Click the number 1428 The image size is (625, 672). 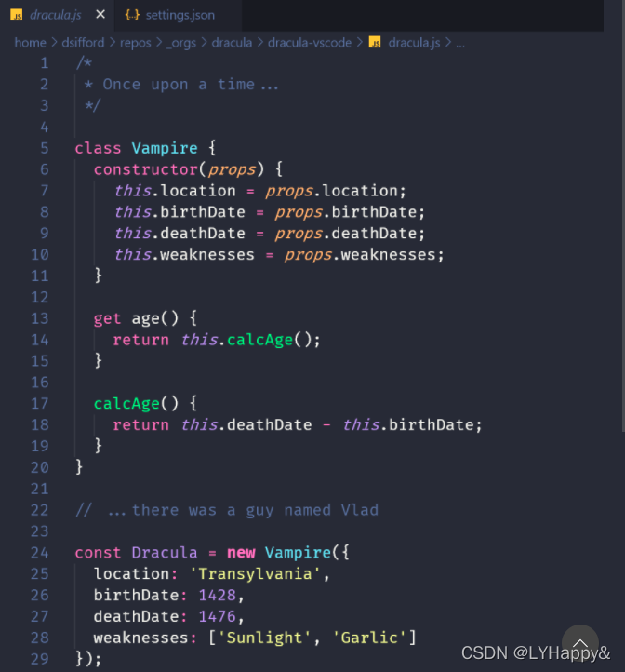[218, 596]
